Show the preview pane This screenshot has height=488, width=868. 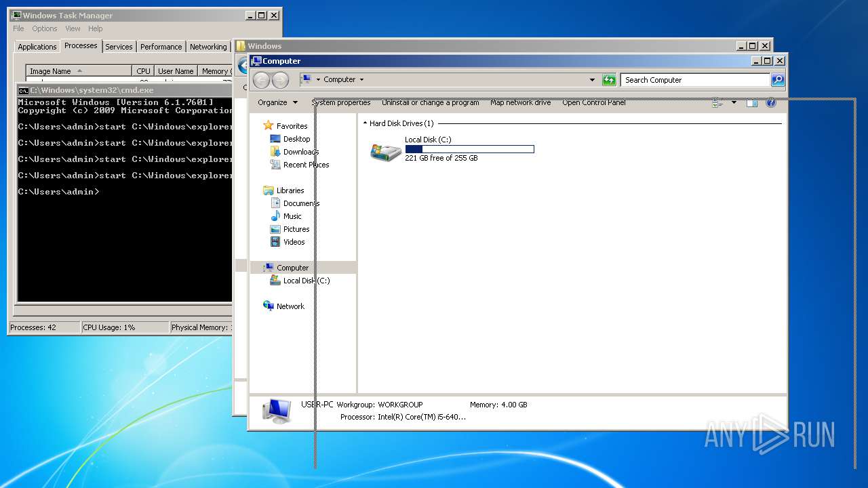tap(752, 102)
